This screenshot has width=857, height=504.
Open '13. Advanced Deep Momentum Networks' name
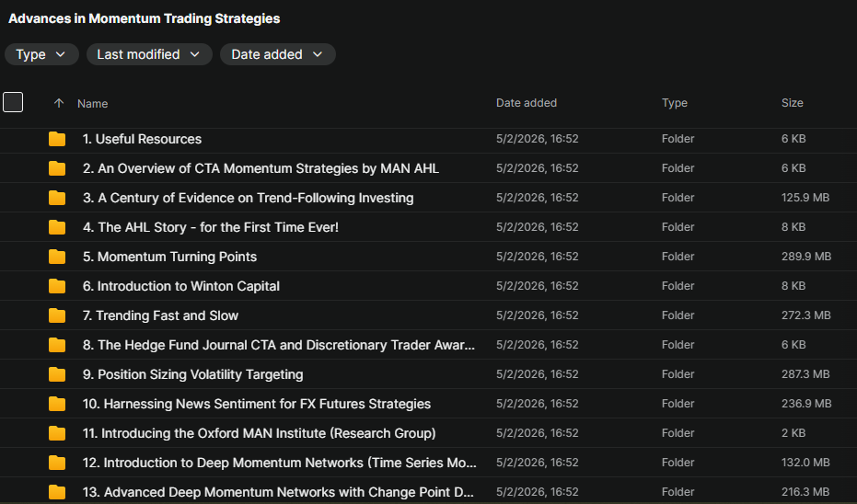(x=278, y=493)
